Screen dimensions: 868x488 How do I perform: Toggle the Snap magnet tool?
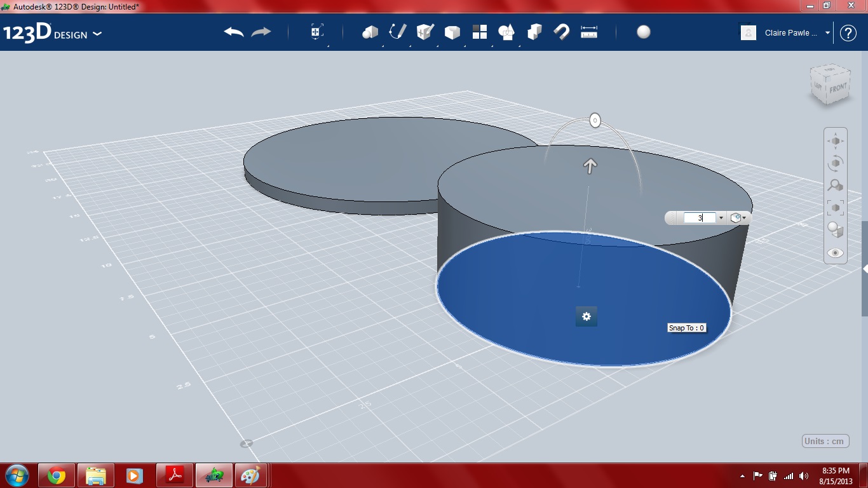[561, 32]
